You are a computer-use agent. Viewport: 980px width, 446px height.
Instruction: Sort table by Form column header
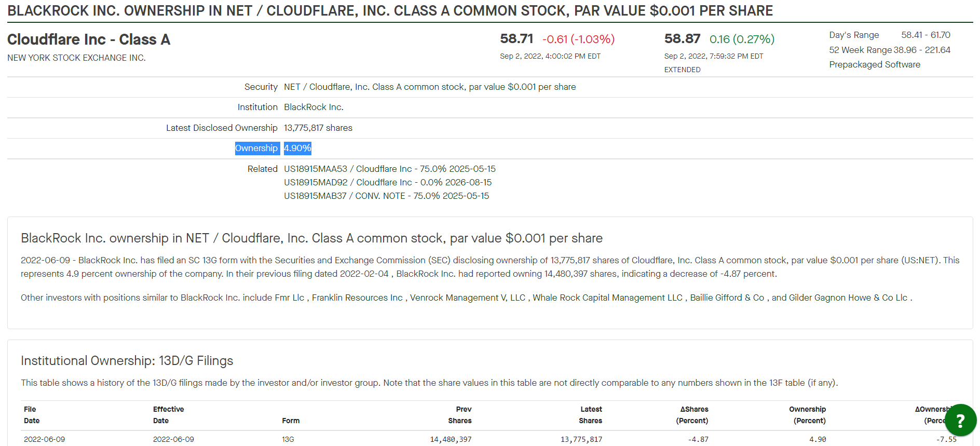click(x=291, y=421)
